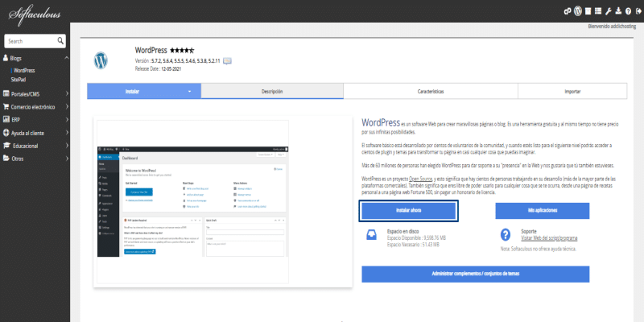Click the ERP chart icon
Image resolution: width=644 pixels, height=322 pixels.
(x=6, y=119)
